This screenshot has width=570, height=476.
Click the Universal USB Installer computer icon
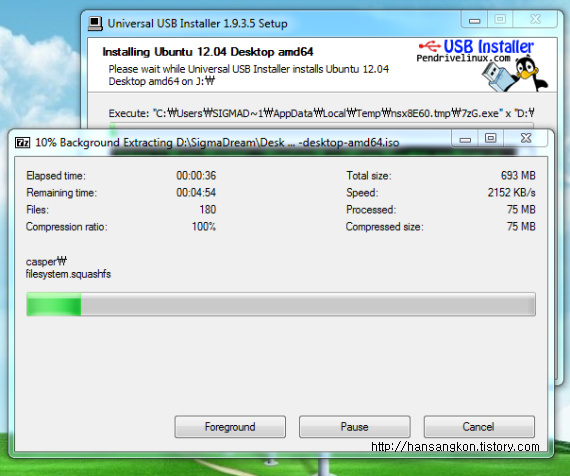pyautogui.click(x=95, y=24)
